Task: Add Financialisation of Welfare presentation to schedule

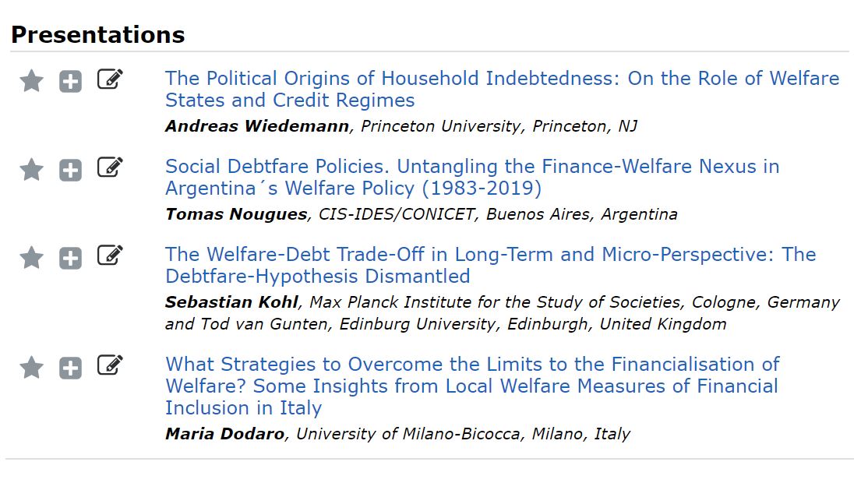Action: coord(70,368)
